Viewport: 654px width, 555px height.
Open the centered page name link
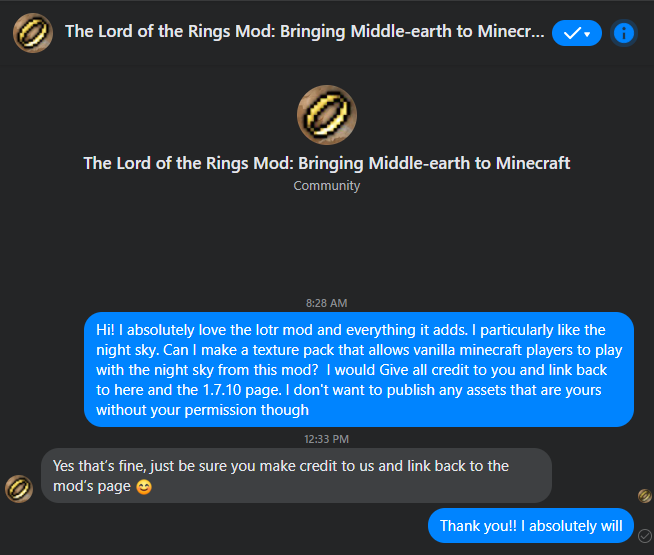(x=327, y=163)
